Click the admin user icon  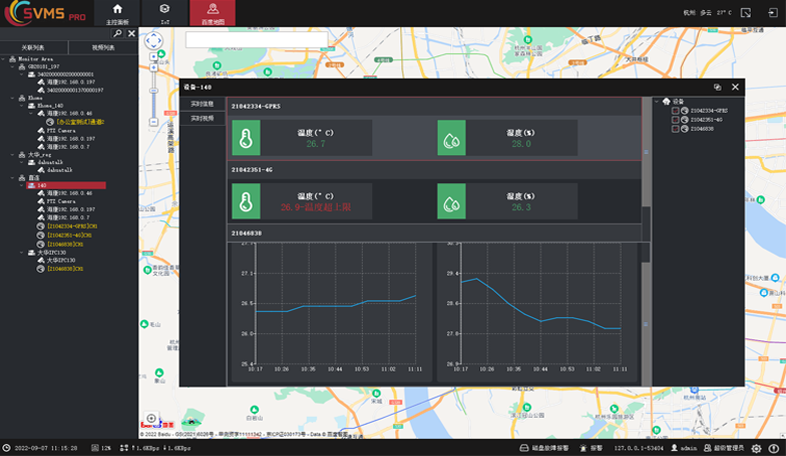674,448
